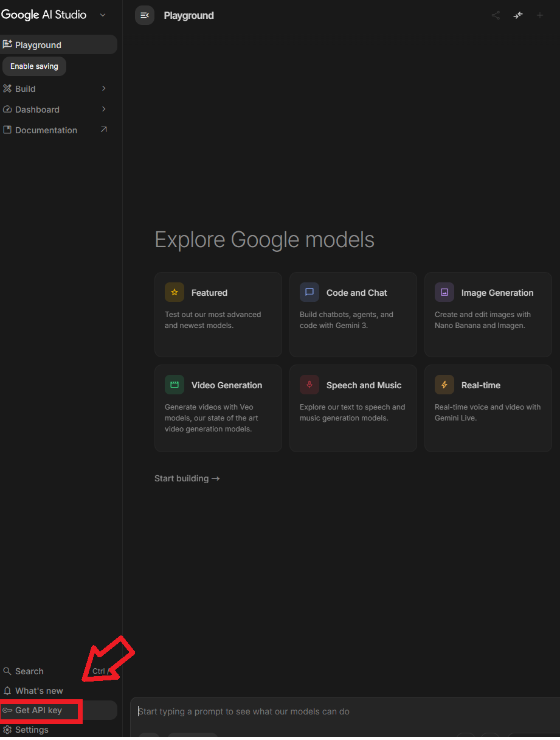Open Documentation external link arrow
560x740 pixels.
pos(103,130)
